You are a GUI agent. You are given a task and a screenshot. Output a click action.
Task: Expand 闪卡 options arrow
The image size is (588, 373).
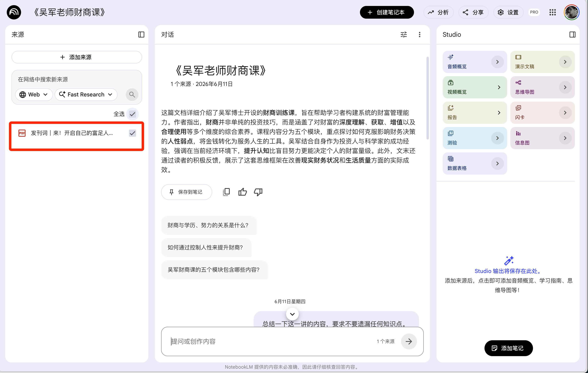point(565,113)
